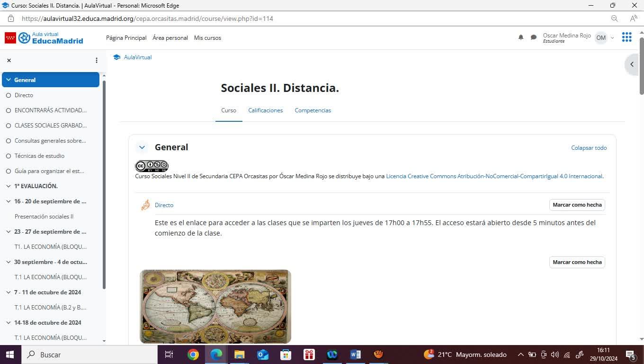Collapse the 30 septiembre - 4 de octubre section
The width and height of the screenshot is (644, 364).
9,262
